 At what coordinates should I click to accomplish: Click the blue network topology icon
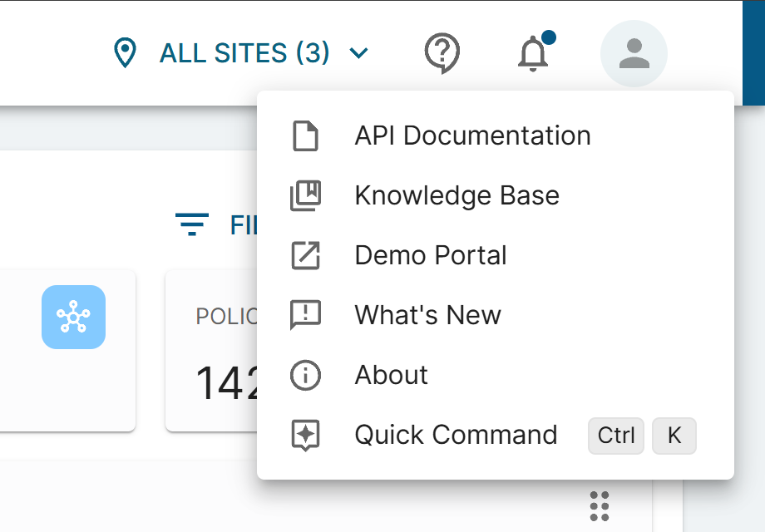[x=73, y=317]
